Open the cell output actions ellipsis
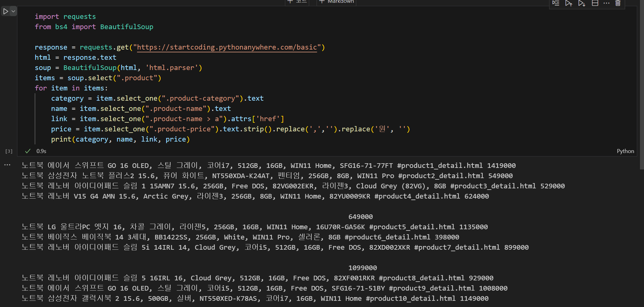This screenshot has height=307, width=644. 7,165
